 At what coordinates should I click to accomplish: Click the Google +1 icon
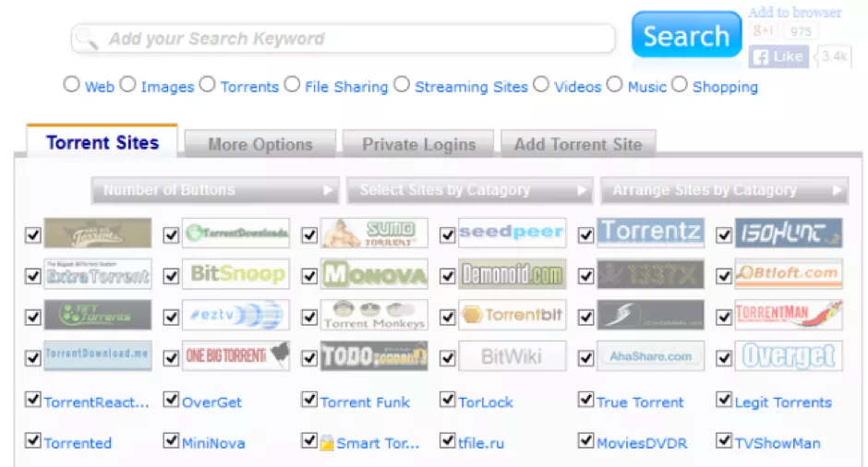pyautogui.click(x=764, y=31)
